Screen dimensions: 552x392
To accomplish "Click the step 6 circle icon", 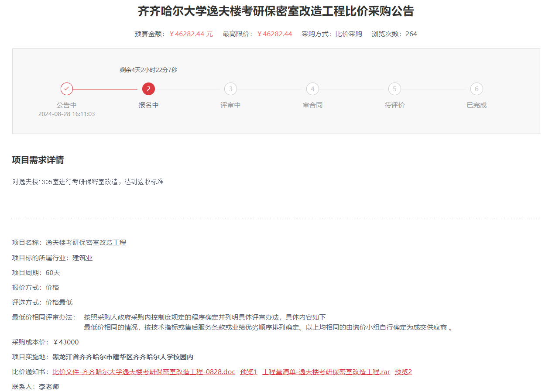I will pyautogui.click(x=477, y=89).
